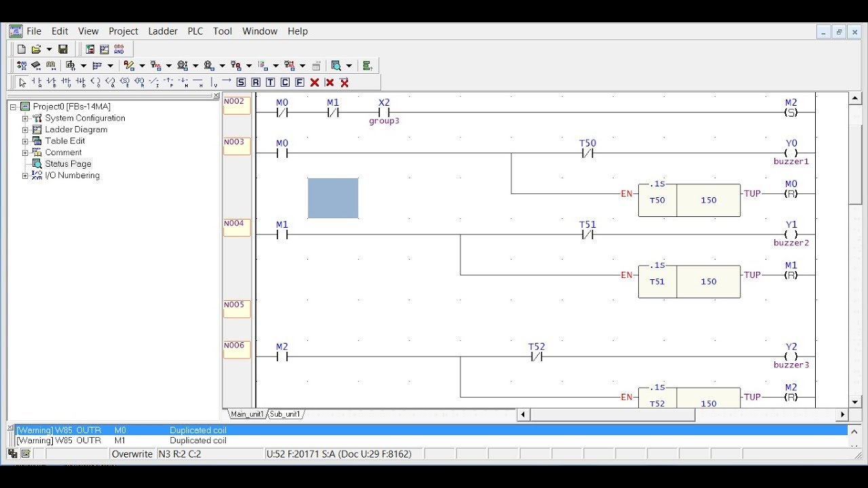Screen dimensions: 868x488
Task: Open the Window menu
Action: 260,31
